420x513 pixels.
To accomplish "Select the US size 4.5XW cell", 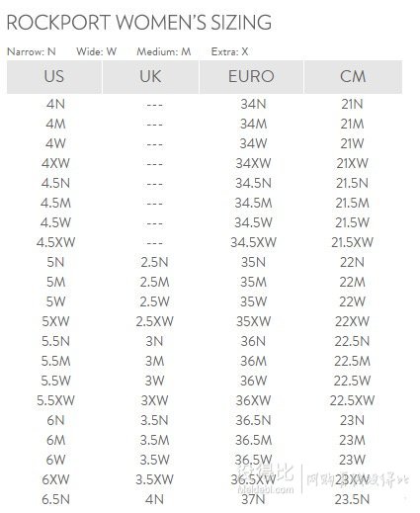I will (55, 242).
